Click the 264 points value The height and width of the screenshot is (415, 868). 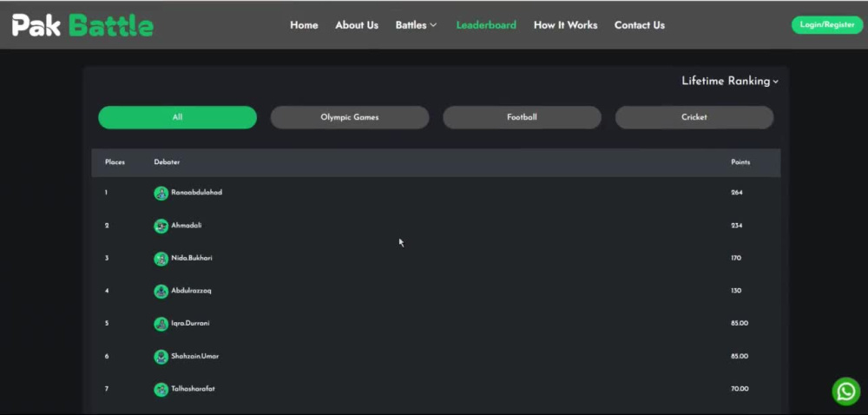click(737, 193)
